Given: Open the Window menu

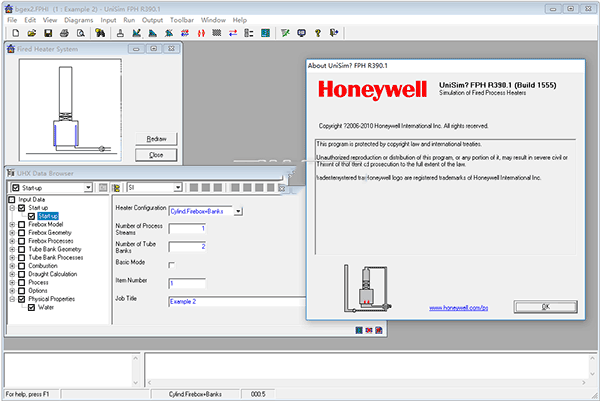Looking at the screenshot, I should (x=213, y=20).
